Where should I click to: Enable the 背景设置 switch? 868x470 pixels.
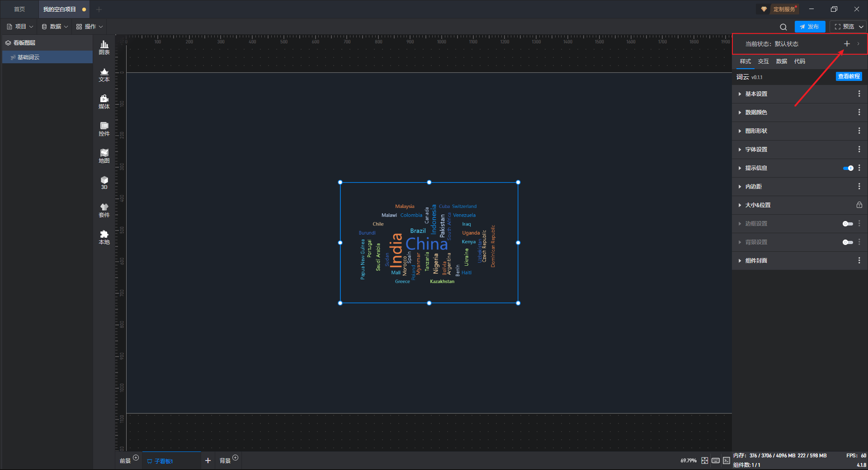tap(848, 242)
